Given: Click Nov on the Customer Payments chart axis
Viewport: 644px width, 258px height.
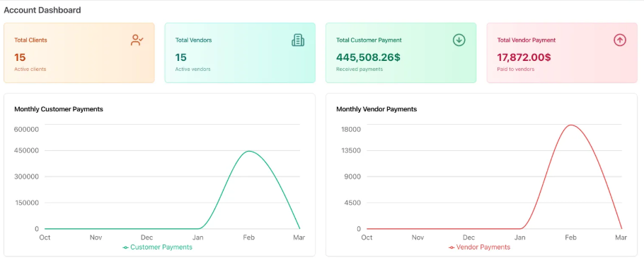Looking at the screenshot, I should pos(96,237).
